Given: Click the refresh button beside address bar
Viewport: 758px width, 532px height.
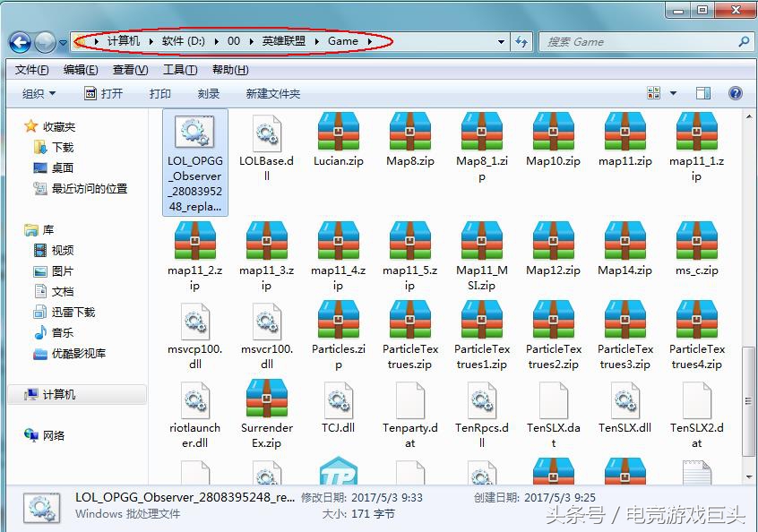Looking at the screenshot, I should coord(521,42).
